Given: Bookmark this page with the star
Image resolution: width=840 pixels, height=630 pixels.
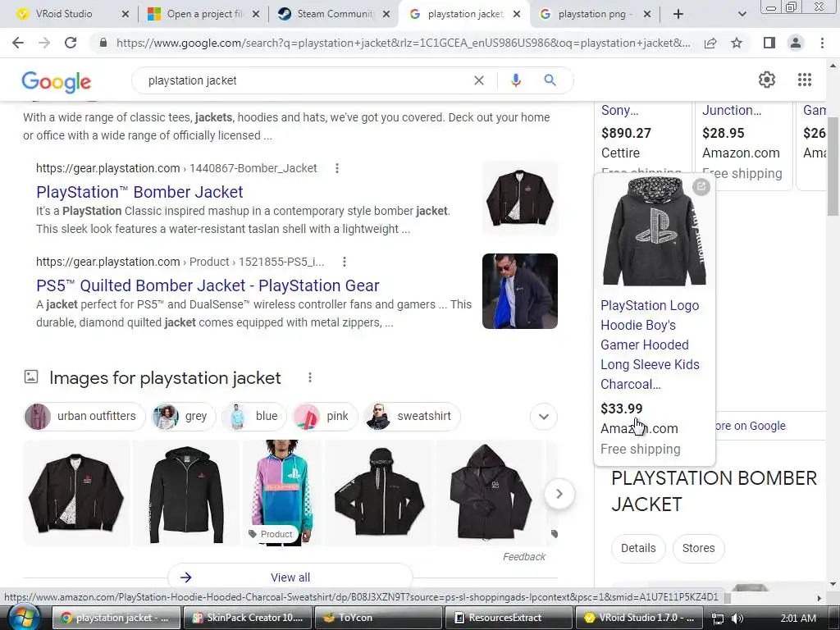Looking at the screenshot, I should pyautogui.click(x=737, y=43).
